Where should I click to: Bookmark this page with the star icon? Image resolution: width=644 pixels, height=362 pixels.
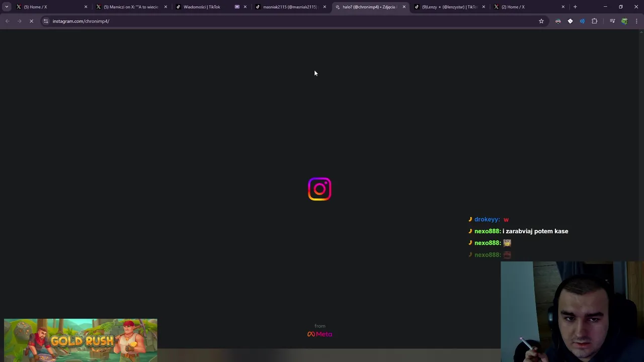pos(541,21)
